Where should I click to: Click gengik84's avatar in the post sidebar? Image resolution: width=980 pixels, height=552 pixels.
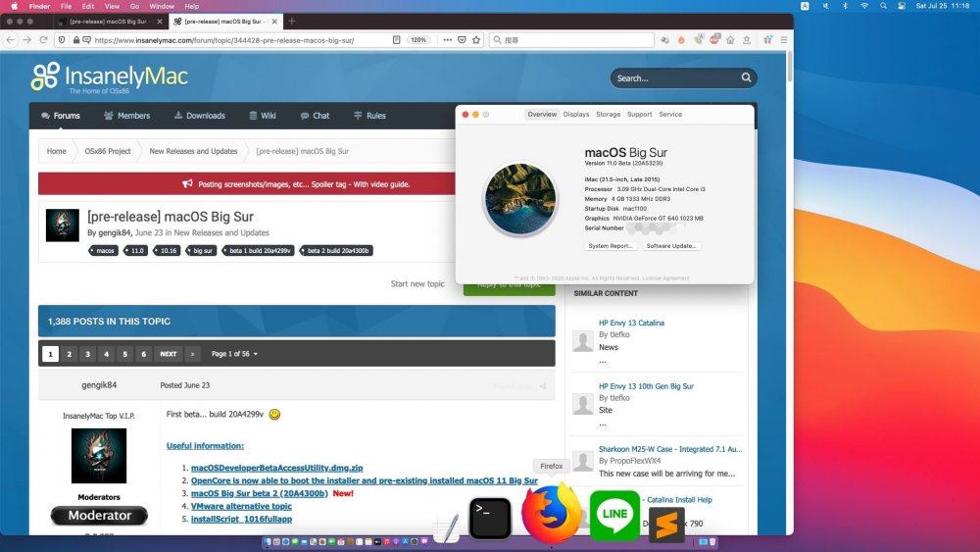point(99,456)
